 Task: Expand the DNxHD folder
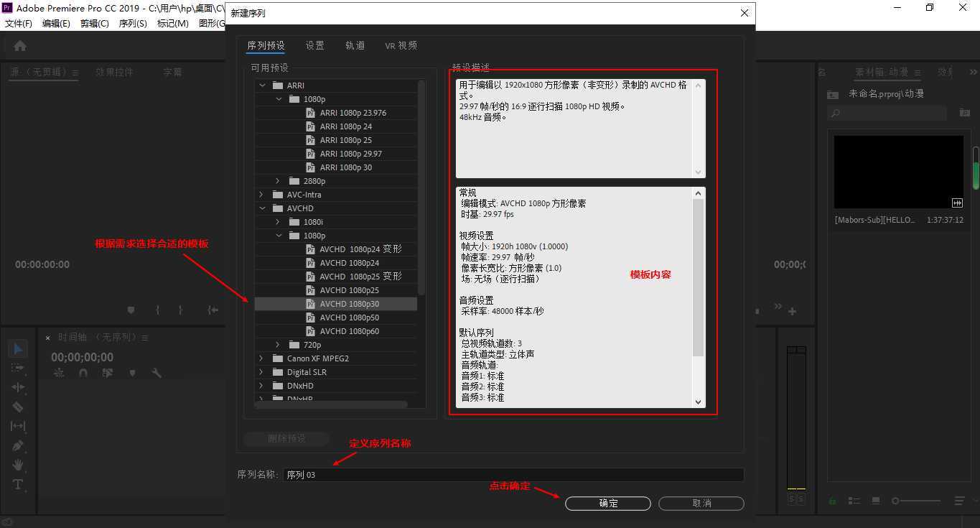(x=263, y=386)
